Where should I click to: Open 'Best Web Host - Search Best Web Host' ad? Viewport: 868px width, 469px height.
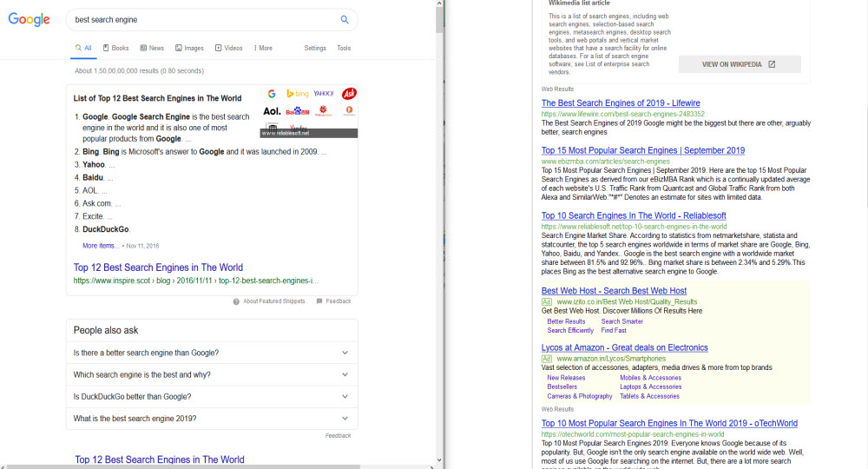point(614,291)
